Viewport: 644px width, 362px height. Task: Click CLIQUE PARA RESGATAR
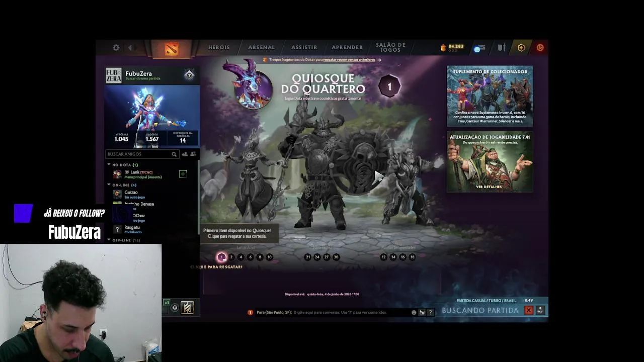(x=217, y=267)
